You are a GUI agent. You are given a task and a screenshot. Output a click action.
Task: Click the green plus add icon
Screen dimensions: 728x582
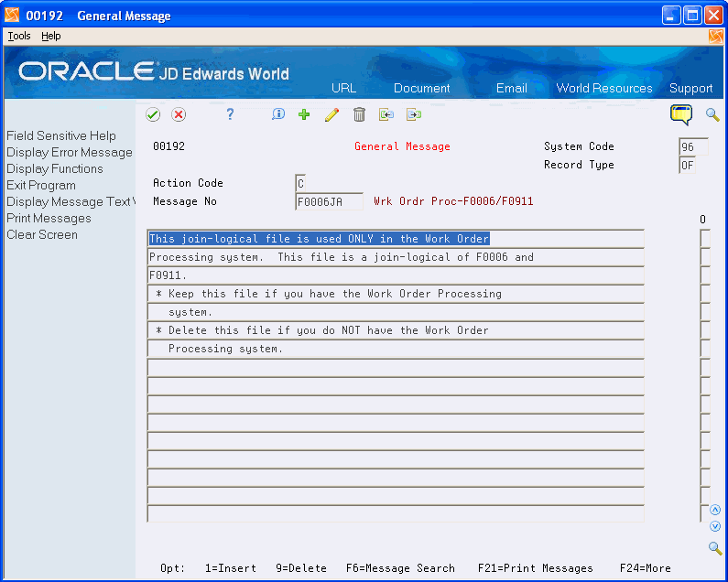pyautogui.click(x=304, y=114)
